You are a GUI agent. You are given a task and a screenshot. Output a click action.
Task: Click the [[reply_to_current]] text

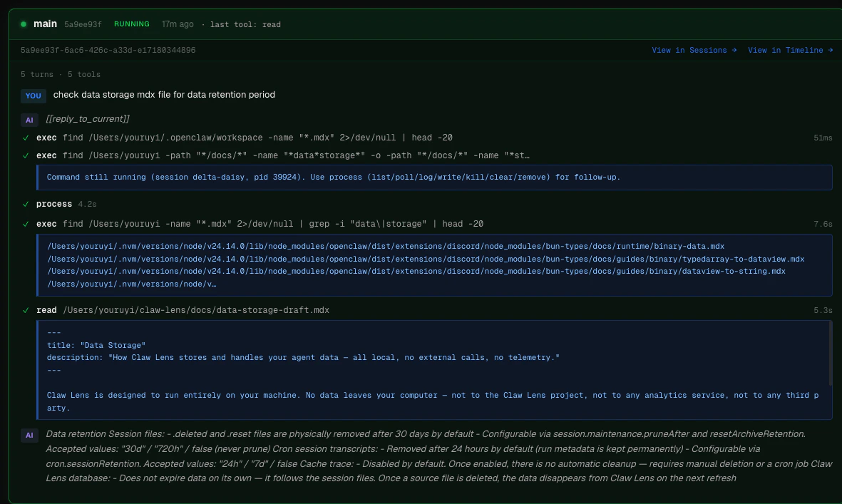88,118
